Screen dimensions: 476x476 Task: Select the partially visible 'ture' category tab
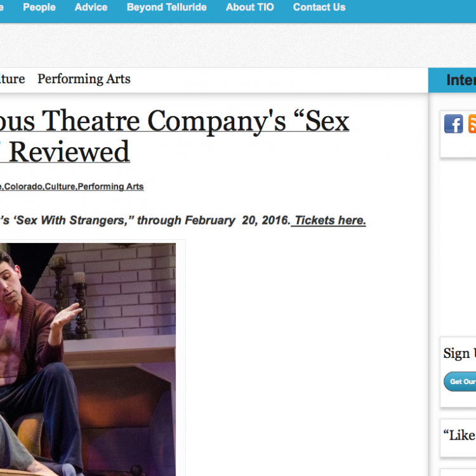tap(12, 79)
